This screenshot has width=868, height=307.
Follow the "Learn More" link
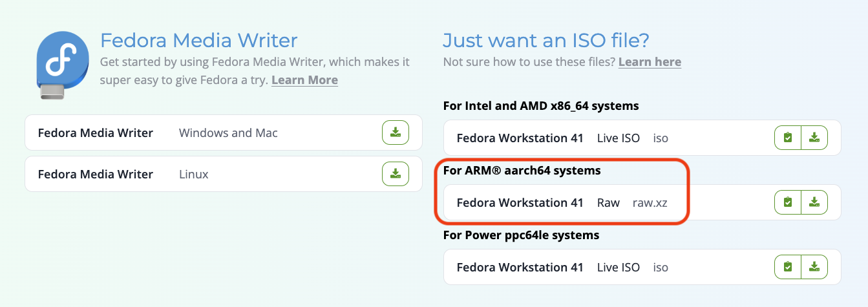click(304, 80)
